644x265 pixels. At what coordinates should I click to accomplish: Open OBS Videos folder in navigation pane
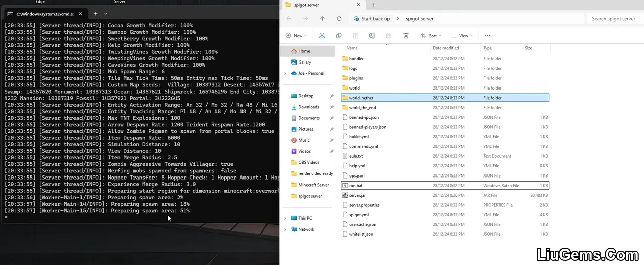point(305,162)
